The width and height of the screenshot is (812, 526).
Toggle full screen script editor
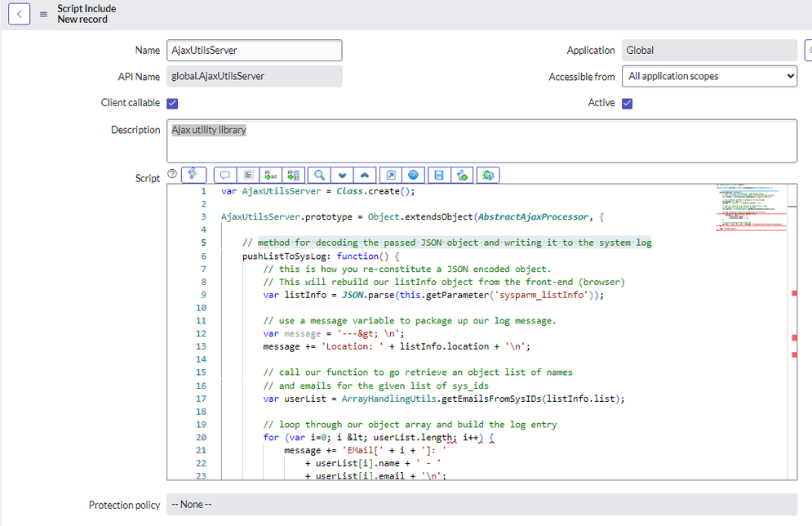click(391, 175)
